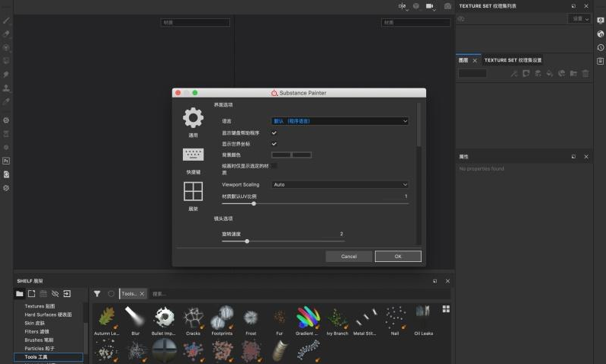Select the Projection tool in left toolbar
Viewport: 606px width, 364px height.
(x=6, y=47)
